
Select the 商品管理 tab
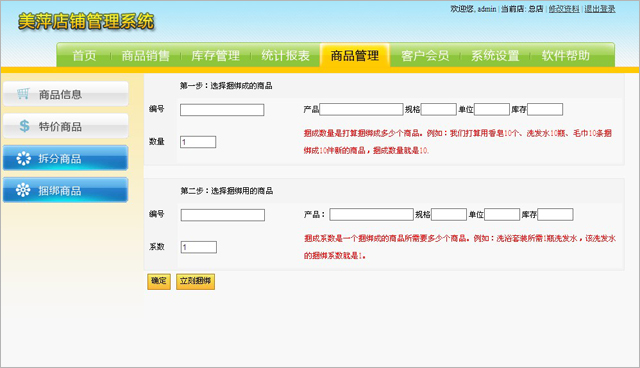click(355, 55)
